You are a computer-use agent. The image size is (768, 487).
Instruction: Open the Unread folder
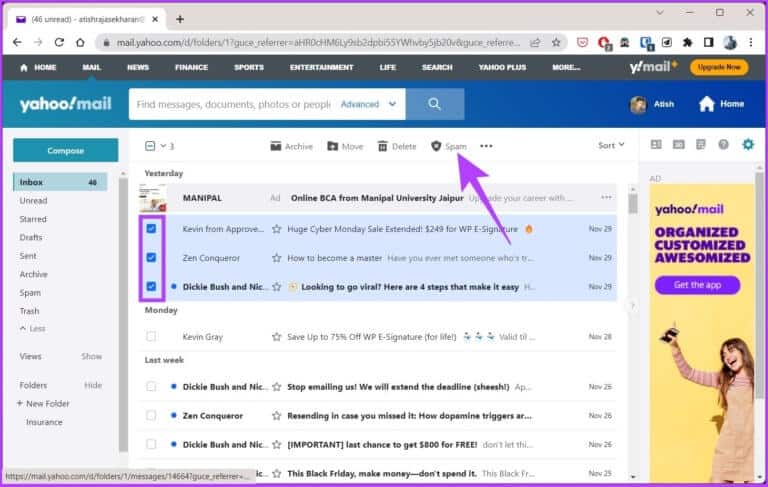point(33,200)
